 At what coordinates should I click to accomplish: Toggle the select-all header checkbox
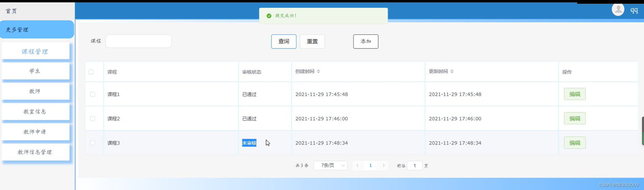coord(91,72)
